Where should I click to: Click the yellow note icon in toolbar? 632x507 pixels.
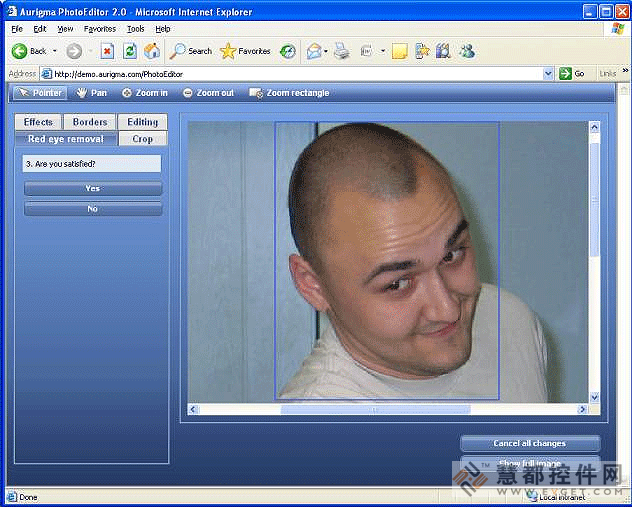click(399, 51)
